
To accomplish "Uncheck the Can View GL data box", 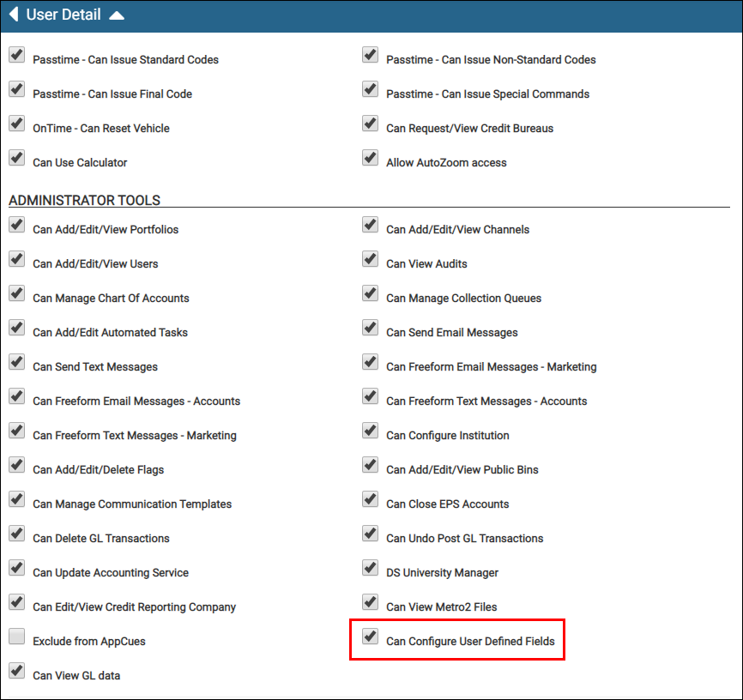I will click(x=17, y=671).
